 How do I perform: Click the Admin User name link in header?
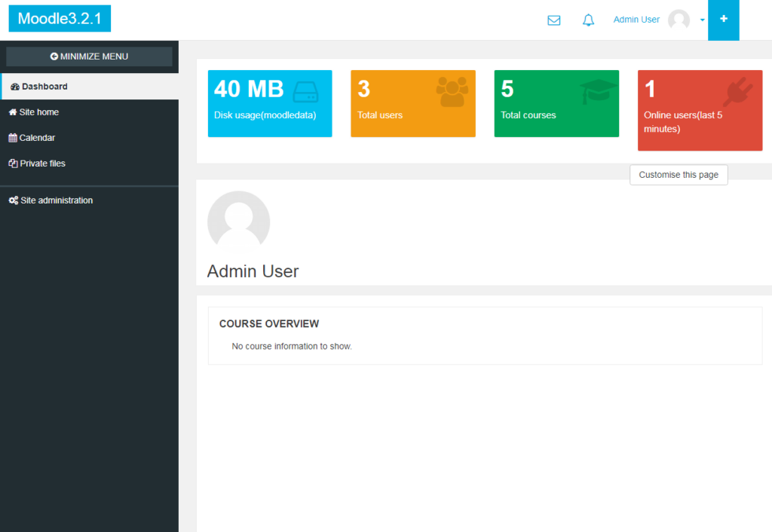click(x=636, y=20)
